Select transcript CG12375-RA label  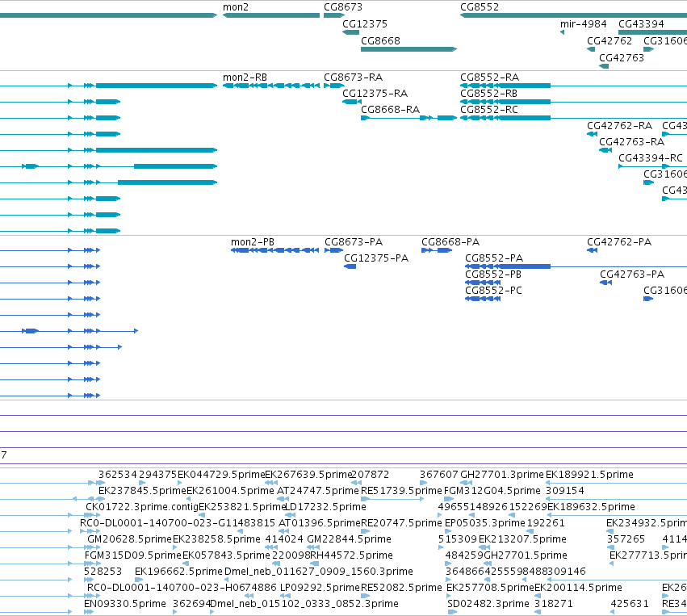pyautogui.click(x=375, y=94)
